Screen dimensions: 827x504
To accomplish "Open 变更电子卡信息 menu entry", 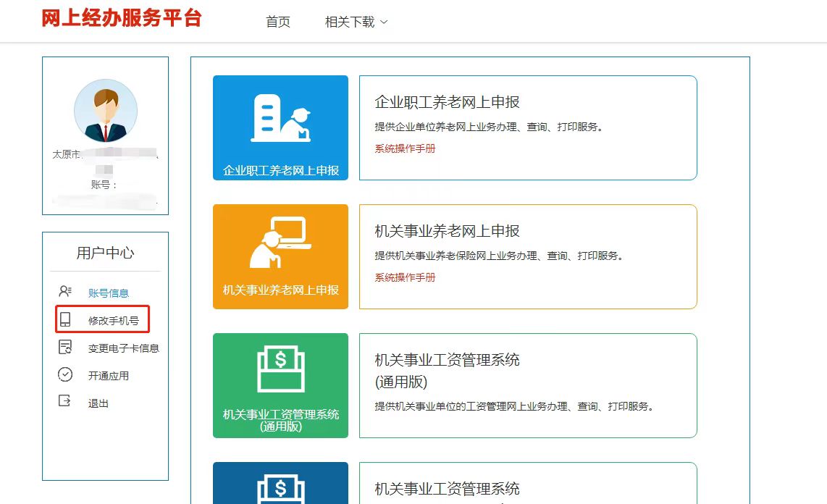I will tap(123, 348).
